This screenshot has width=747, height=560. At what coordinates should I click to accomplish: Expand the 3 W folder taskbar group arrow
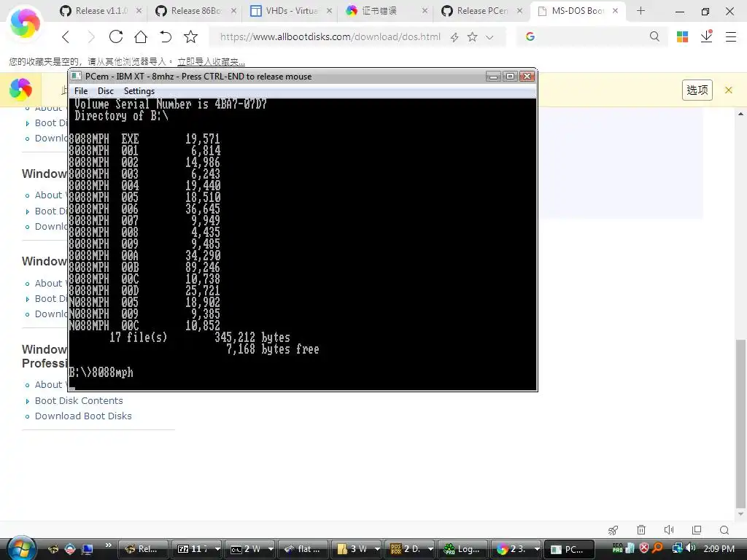point(377,549)
